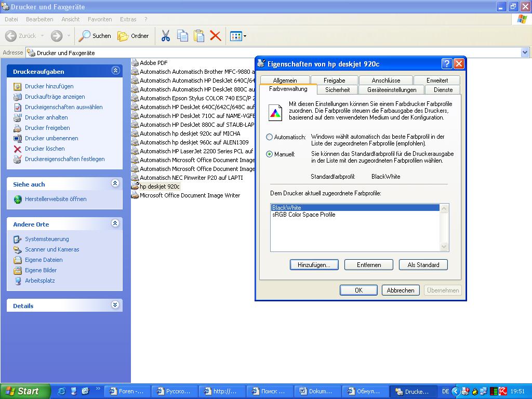Click the color profile list scrollbar

(x=444, y=228)
